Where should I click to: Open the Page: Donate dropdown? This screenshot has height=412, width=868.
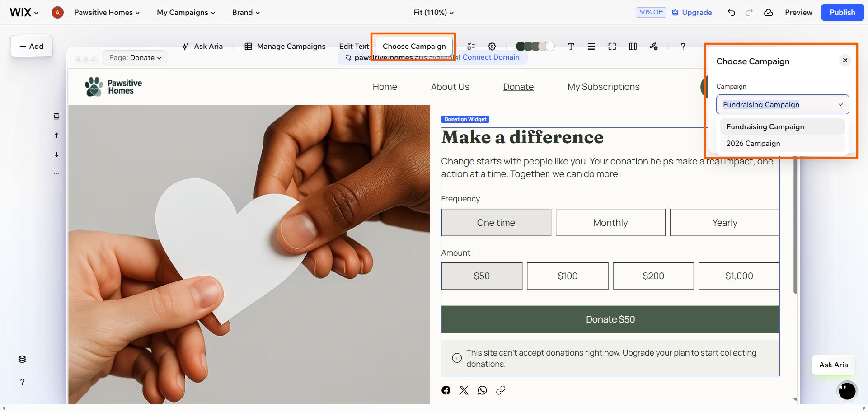click(135, 58)
